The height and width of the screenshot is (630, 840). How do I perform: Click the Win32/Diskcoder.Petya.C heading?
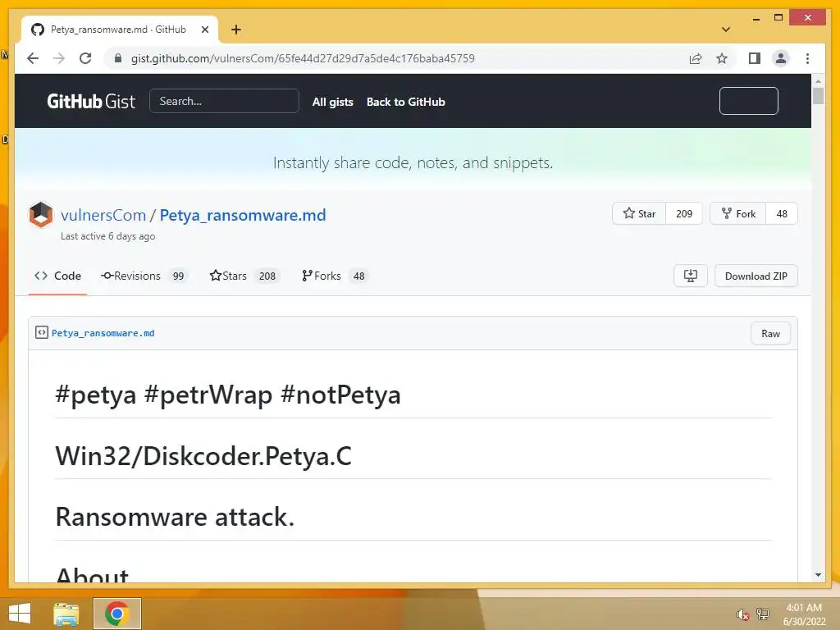(x=203, y=456)
